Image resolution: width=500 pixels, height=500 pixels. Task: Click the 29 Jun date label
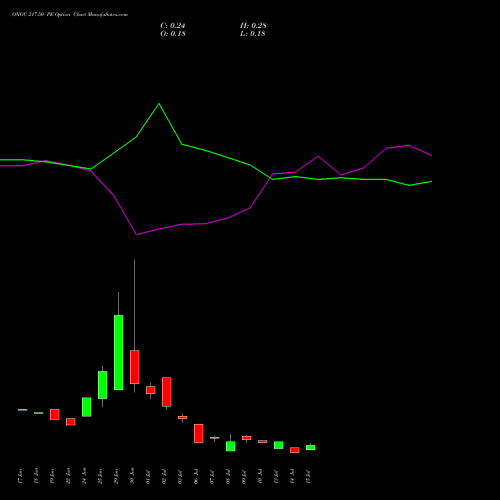pyautogui.click(x=116, y=476)
